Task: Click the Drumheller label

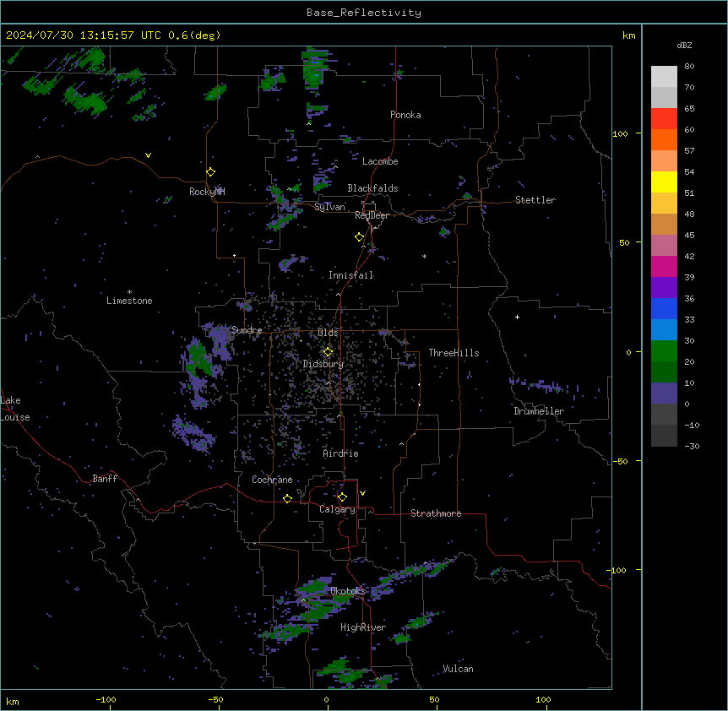Action: click(x=539, y=411)
